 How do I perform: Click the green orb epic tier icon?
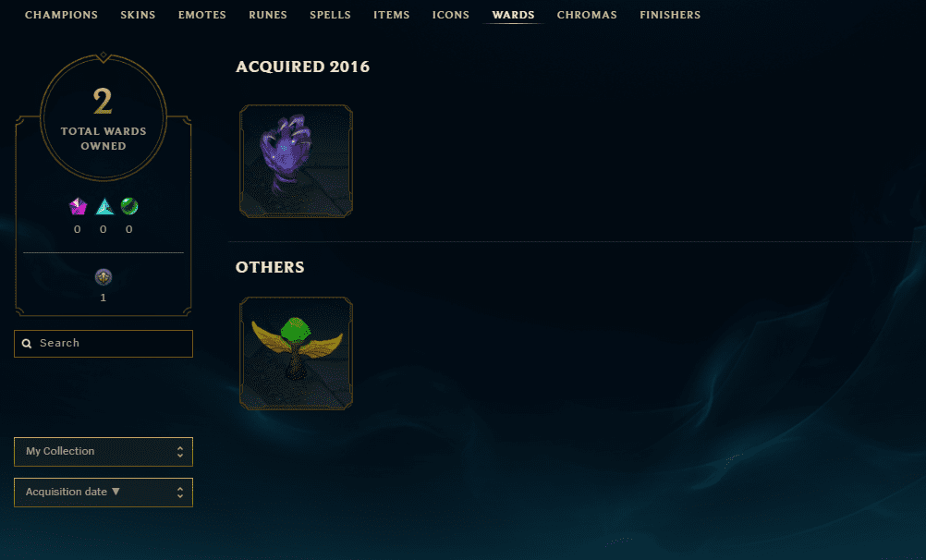[129, 206]
